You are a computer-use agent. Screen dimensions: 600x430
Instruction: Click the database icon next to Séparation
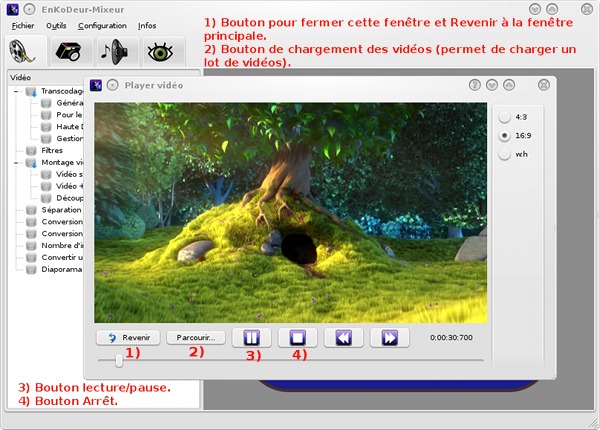31,210
